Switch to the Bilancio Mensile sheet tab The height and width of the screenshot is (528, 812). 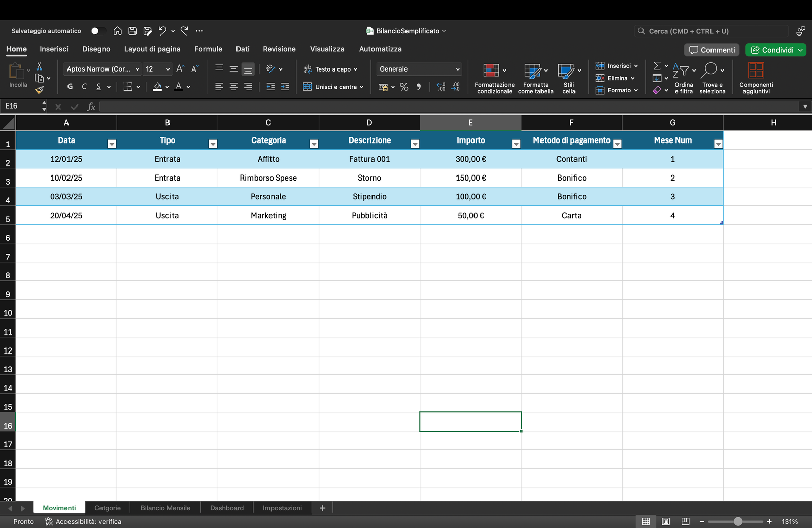pos(165,508)
